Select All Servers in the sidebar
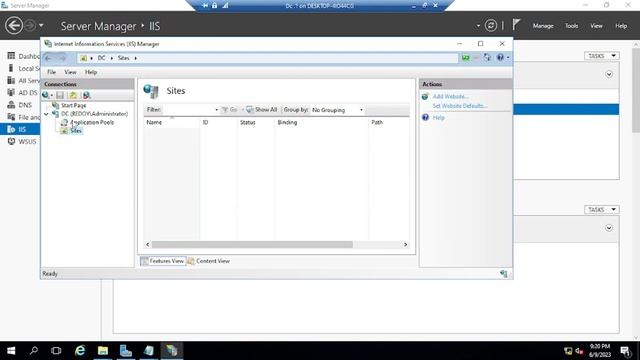Viewport: 640px width, 360px height. (24, 80)
